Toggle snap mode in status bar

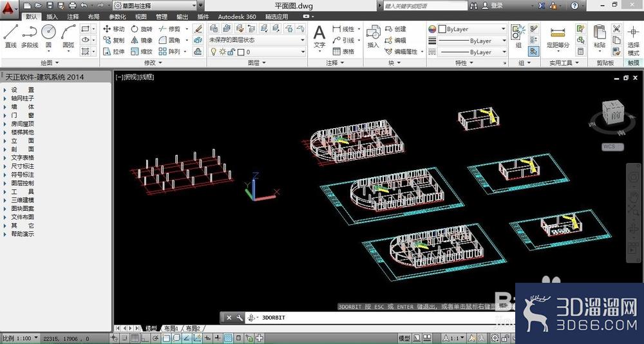click(x=124, y=338)
